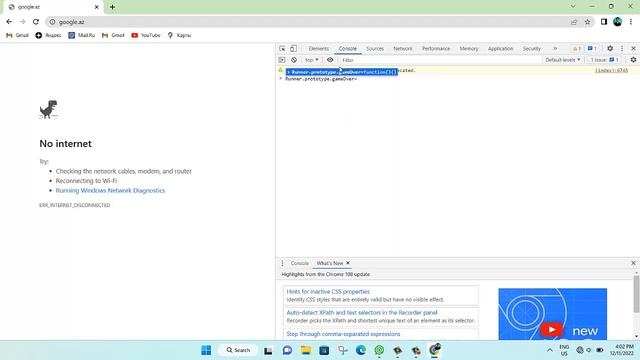Open the index source link of the warning
The height and width of the screenshot is (360, 640).
[x=611, y=70]
